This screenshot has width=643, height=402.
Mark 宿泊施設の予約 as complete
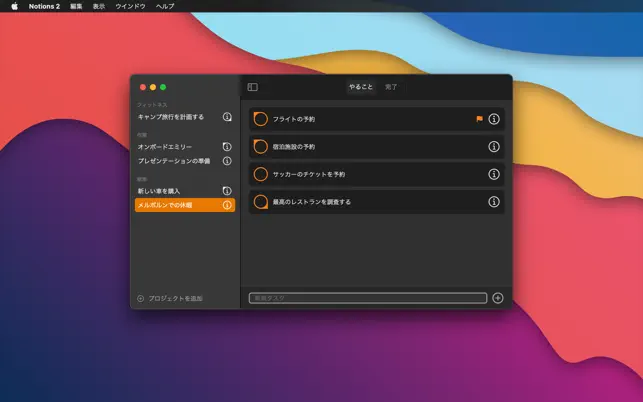(x=260, y=146)
